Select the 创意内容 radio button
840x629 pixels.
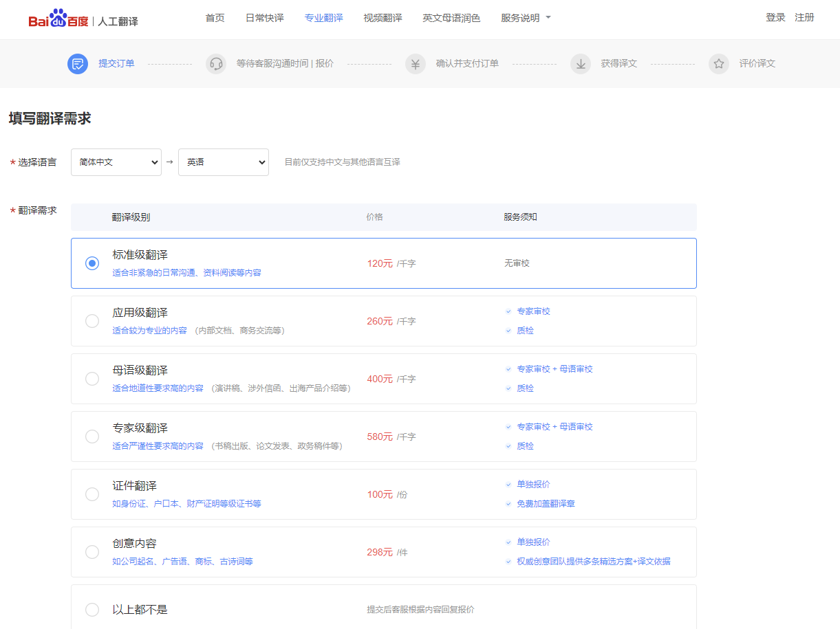coord(92,552)
